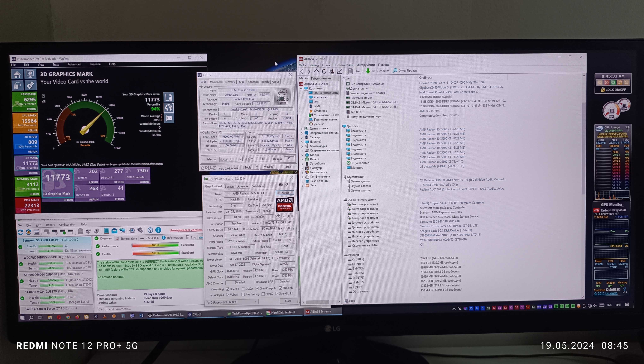Viewport: 644px width, 364px height.
Task: Open GPU selection dropdown in GPU-Z
Action: tap(232, 302)
